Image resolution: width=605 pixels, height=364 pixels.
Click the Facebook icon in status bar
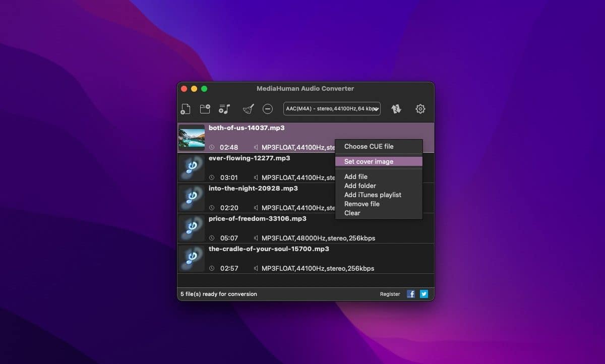411,294
